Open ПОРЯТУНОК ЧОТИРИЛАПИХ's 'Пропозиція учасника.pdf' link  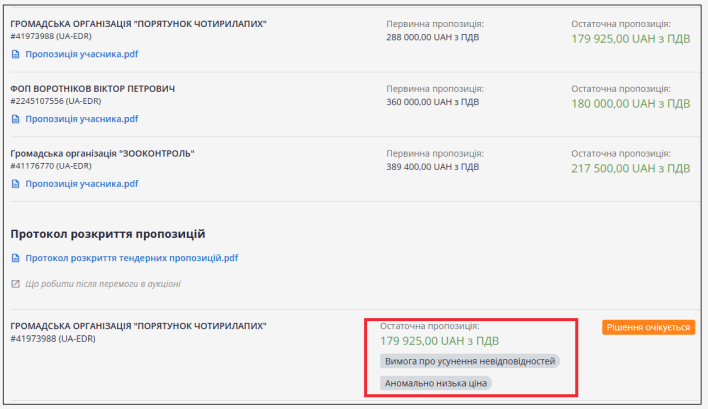click(81, 54)
